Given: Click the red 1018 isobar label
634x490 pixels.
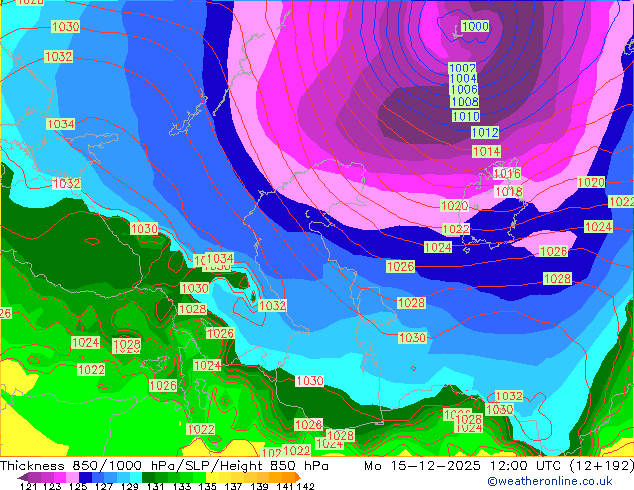Looking at the screenshot, I should pos(509,192).
